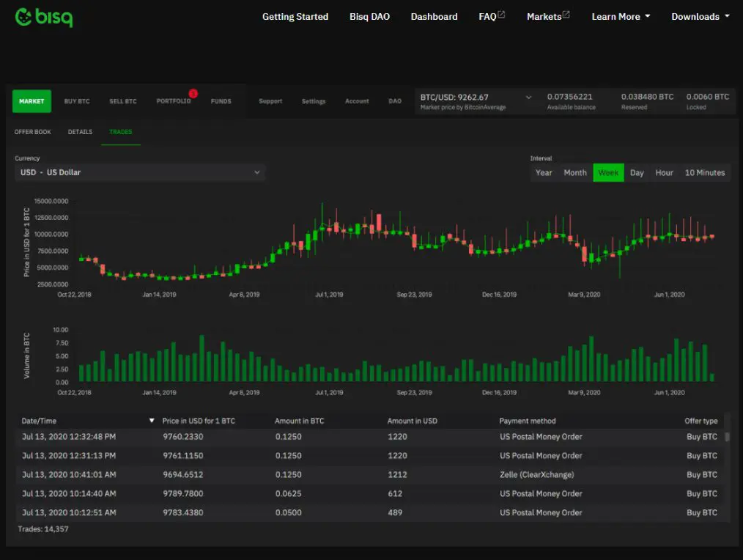Screen dimensions: 743x560
Task: Open the FUNDS tab
Action: pos(221,101)
